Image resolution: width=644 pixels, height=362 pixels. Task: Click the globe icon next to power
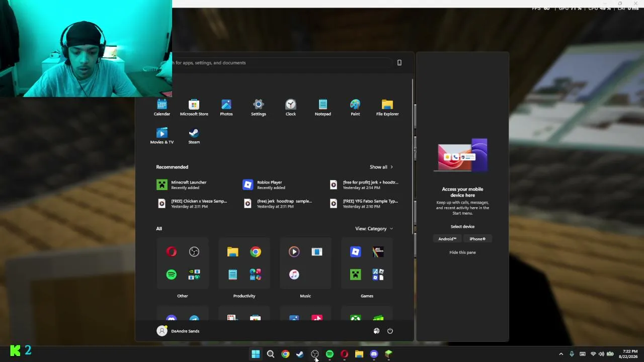point(376,331)
